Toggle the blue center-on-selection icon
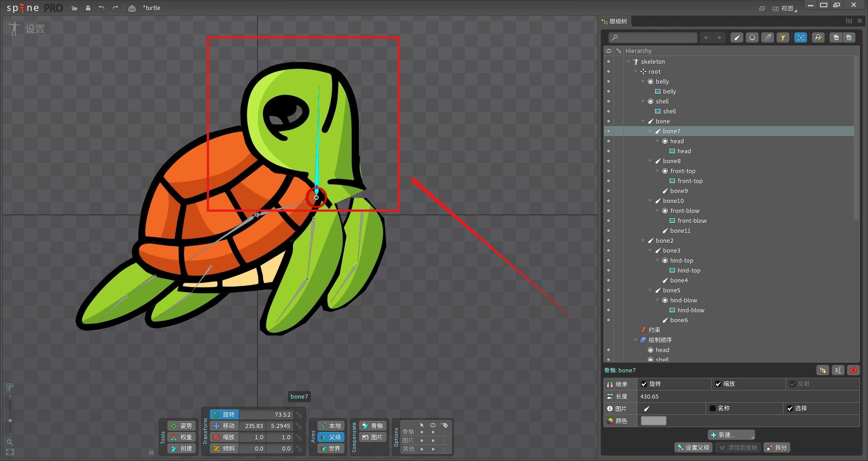Screen dimensions: 868x461 coord(801,38)
